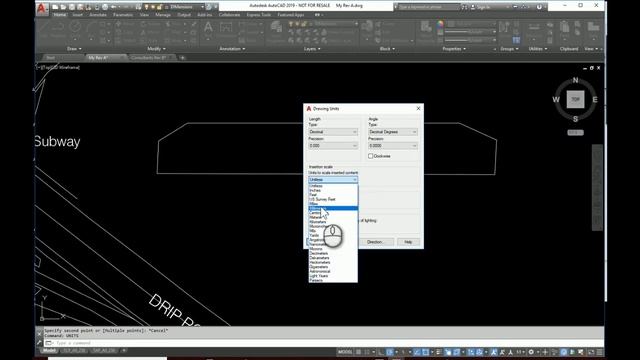Image resolution: width=640 pixels, height=360 pixels.
Task: Open the Length Precision dropdown showing 0.000
Action: coord(333,146)
